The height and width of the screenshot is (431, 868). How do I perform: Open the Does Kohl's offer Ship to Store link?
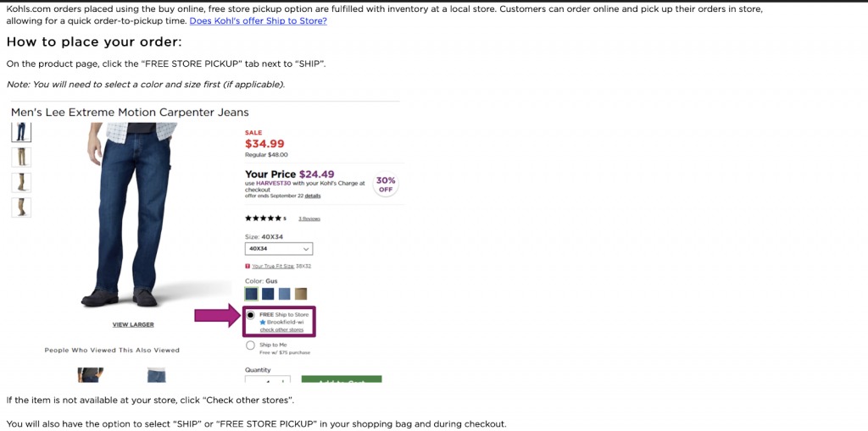pos(258,21)
